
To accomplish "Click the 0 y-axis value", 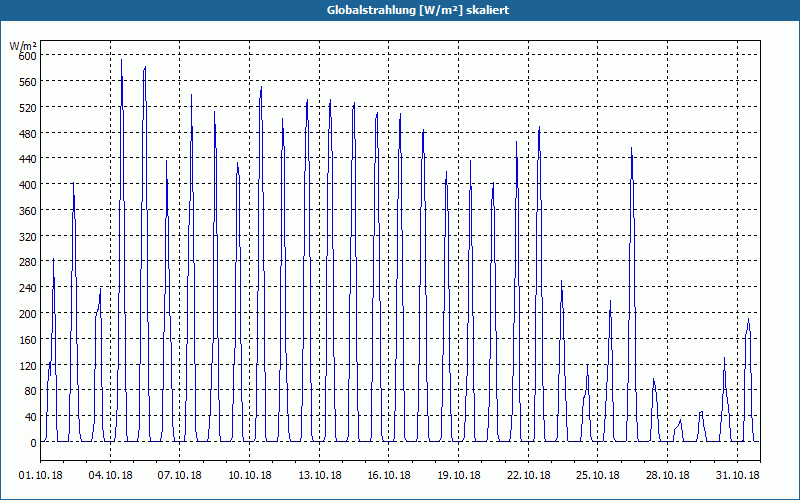I will coord(33,443).
